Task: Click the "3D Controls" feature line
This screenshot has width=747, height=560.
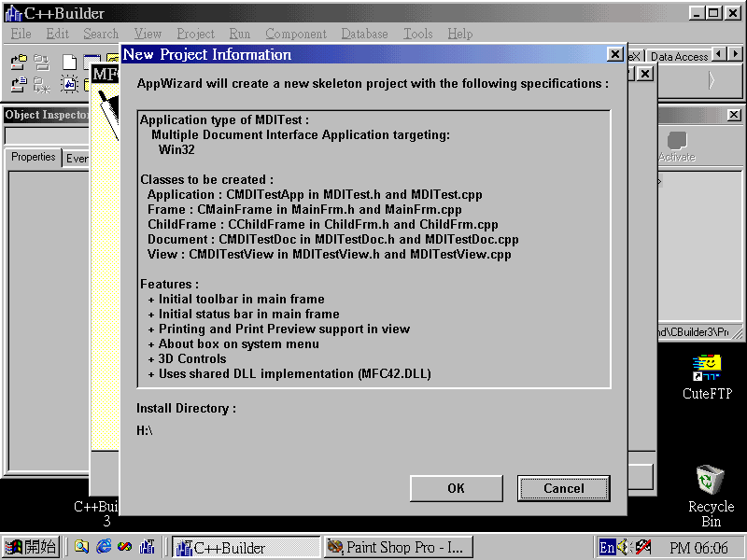Action: click(x=192, y=358)
